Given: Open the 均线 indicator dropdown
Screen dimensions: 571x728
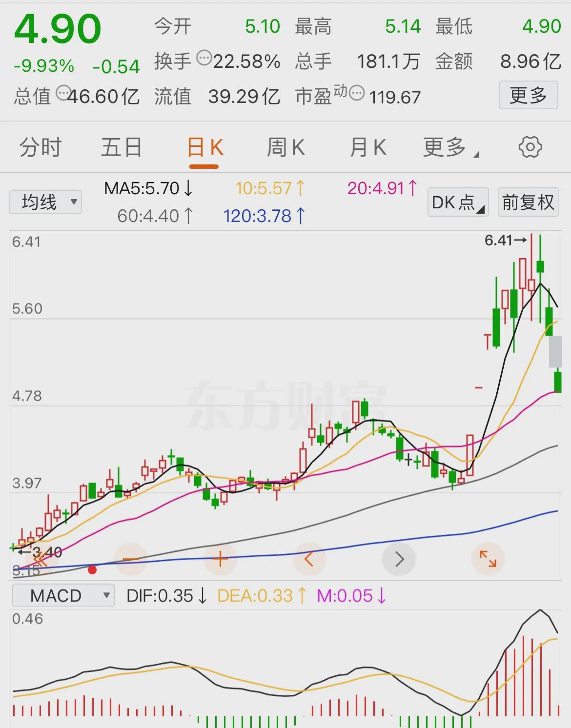Looking at the screenshot, I should tap(45, 202).
